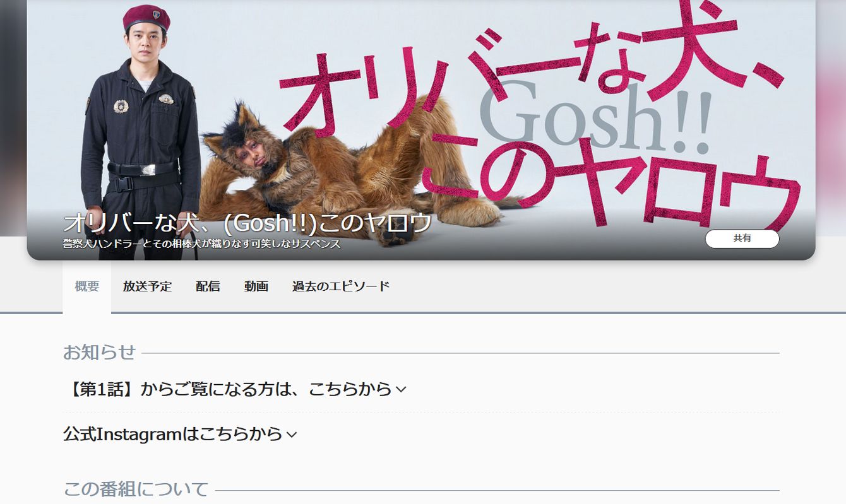Expand the 公式Instagramはこちらから notice text

tap(172, 434)
